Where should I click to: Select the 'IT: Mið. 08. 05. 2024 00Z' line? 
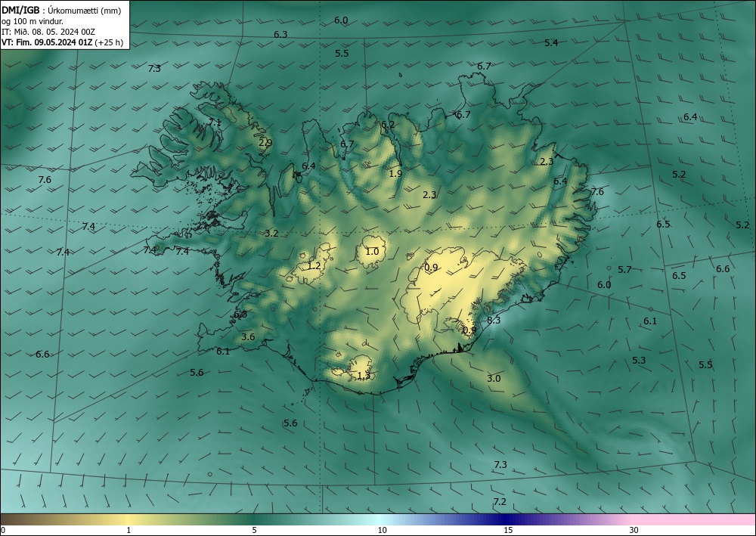pos(48,32)
